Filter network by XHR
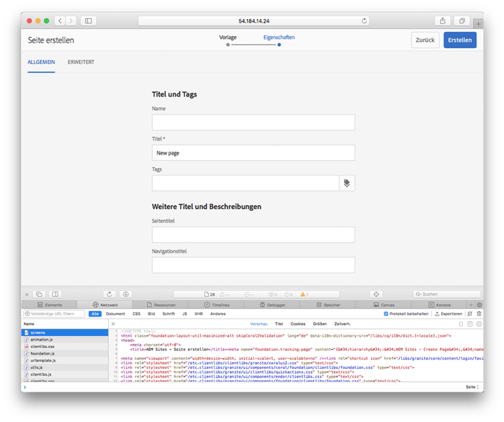This screenshot has height=422, width=504. (199, 314)
